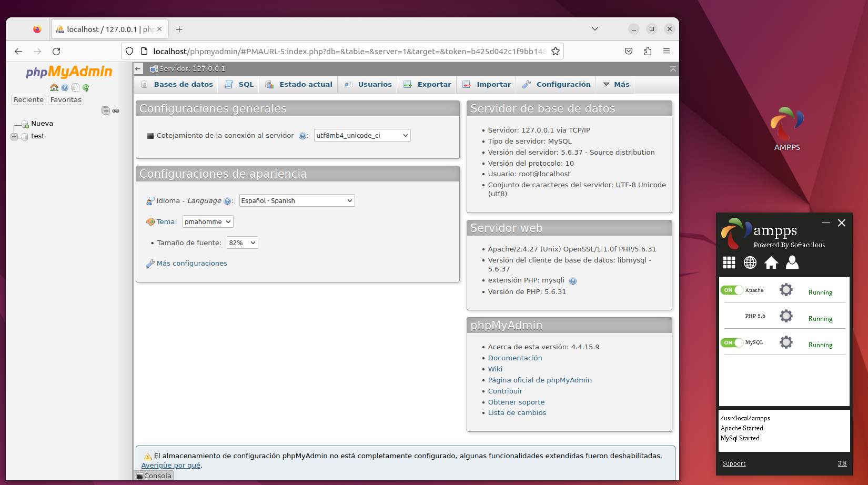The image size is (868, 485).
Task: Open the Lista de cambios link
Action: tap(517, 412)
